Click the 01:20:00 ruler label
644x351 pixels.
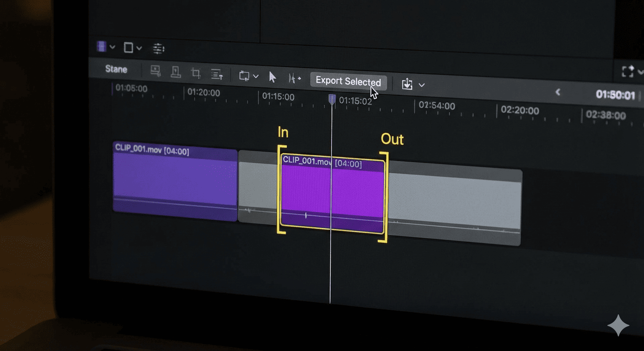(x=204, y=92)
